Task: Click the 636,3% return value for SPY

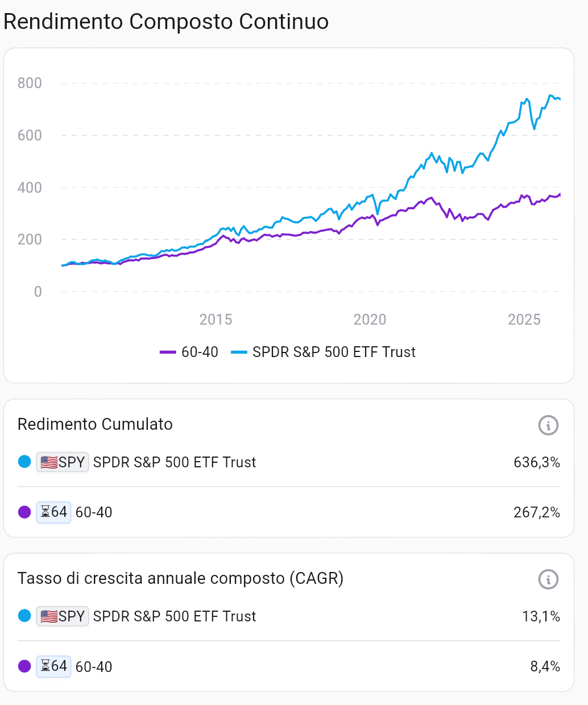Action: (x=538, y=462)
